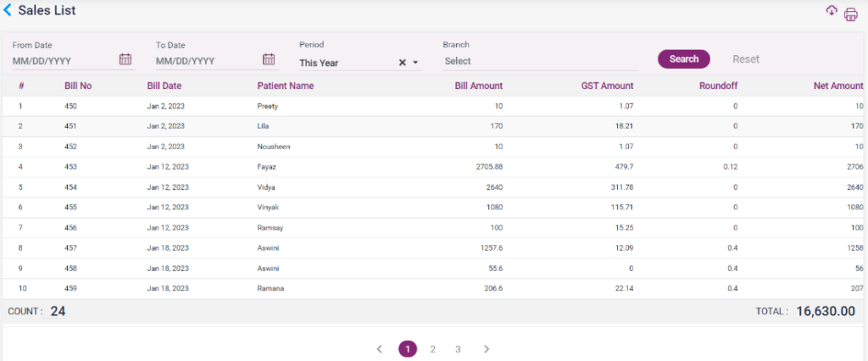Image resolution: width=868 pixels, height=361 pixels.
Task: Select current page 1 in pagination
Action: pos(408,349)
